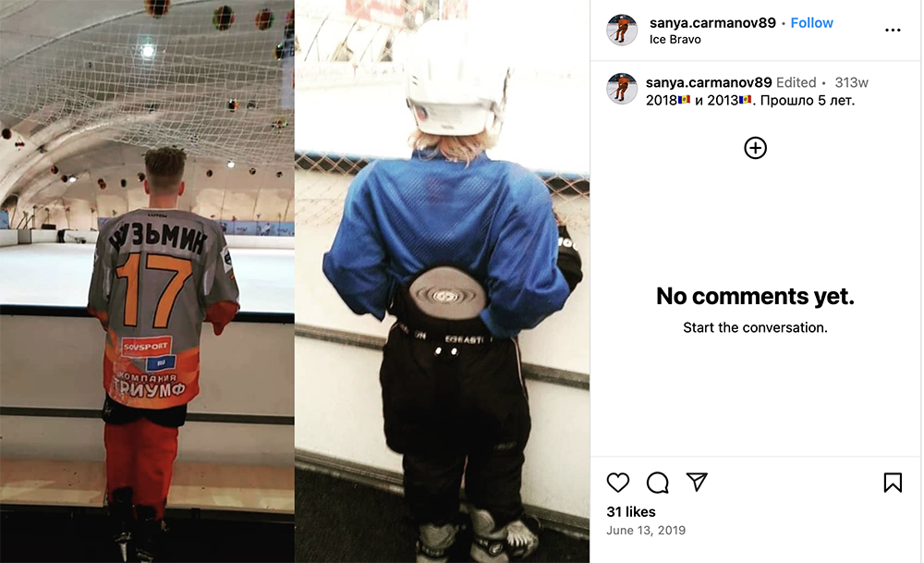Open comment speech bubble icon
The width and height of the screenshot is (924, 563).
point(657,483)
